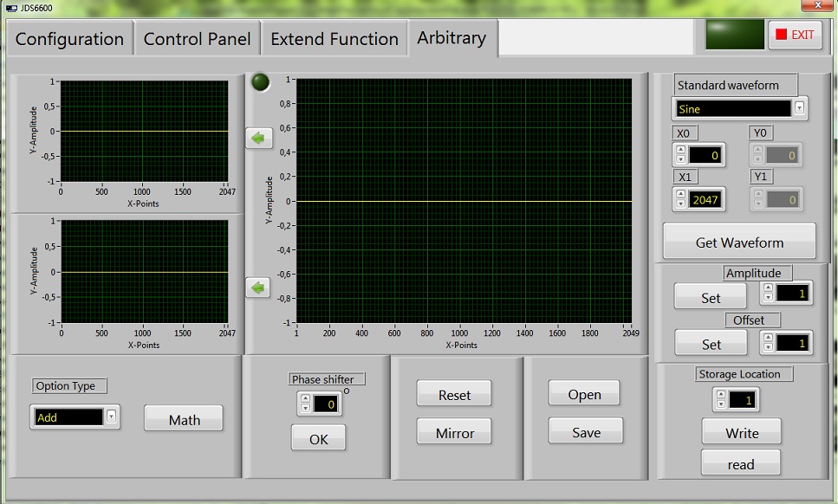Click the Save button
Viewport: 838px width, 504px height.
click(586, 432)
